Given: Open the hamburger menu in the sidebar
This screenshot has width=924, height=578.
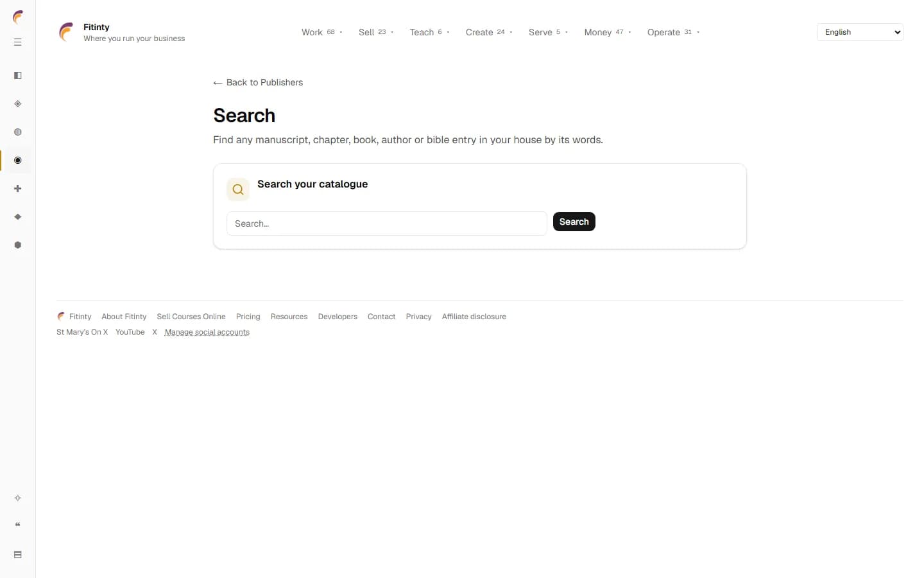Looking at the screenshot, I should 18,42.
